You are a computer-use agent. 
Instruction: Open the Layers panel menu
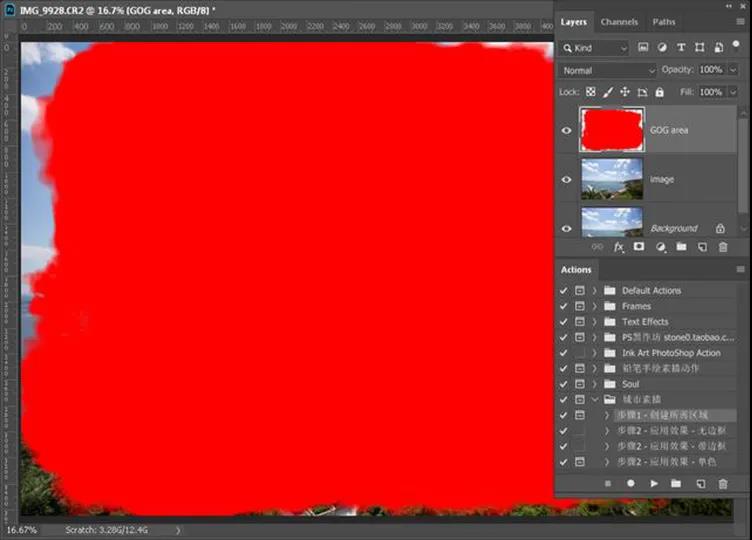[740, 22]
